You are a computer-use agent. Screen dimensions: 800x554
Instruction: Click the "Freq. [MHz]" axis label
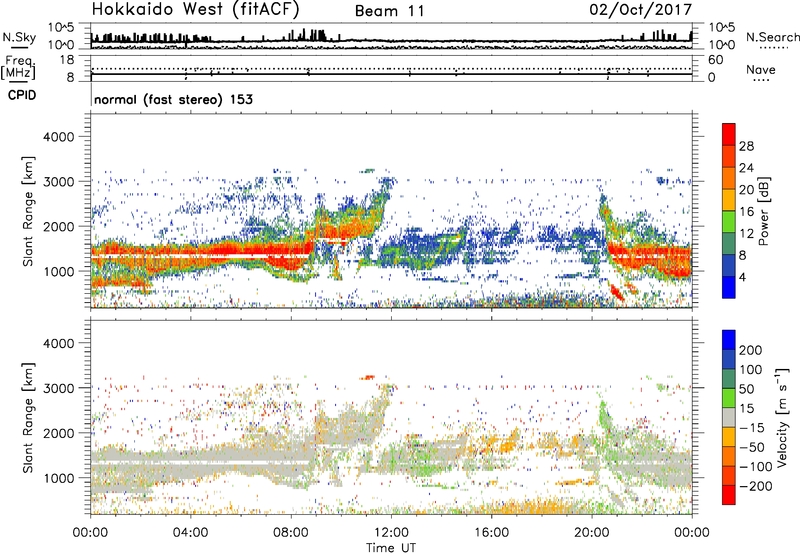(x=18, y=67)
